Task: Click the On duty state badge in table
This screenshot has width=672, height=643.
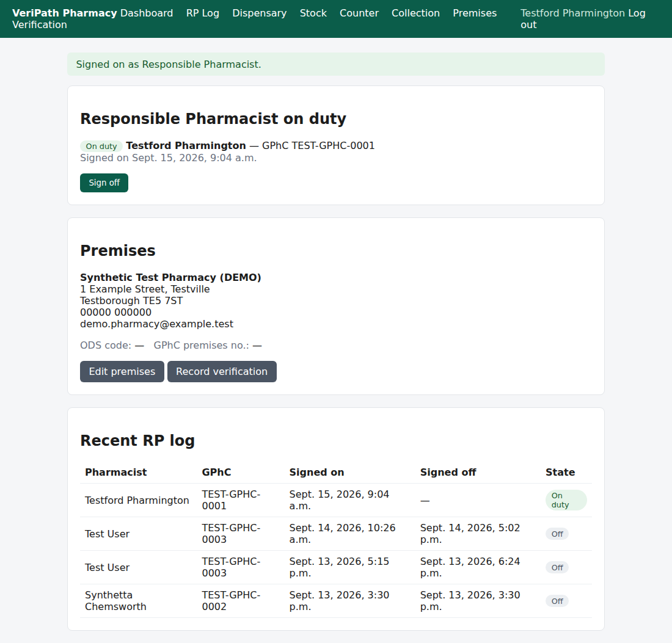Action: click(566, 500)
